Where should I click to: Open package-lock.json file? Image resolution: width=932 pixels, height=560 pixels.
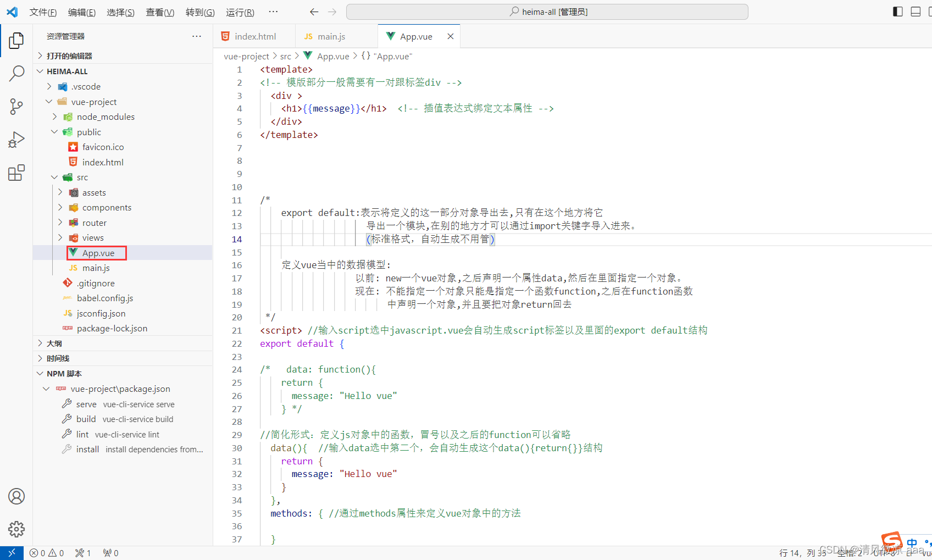pyautogui.click(x=112, y=328)
